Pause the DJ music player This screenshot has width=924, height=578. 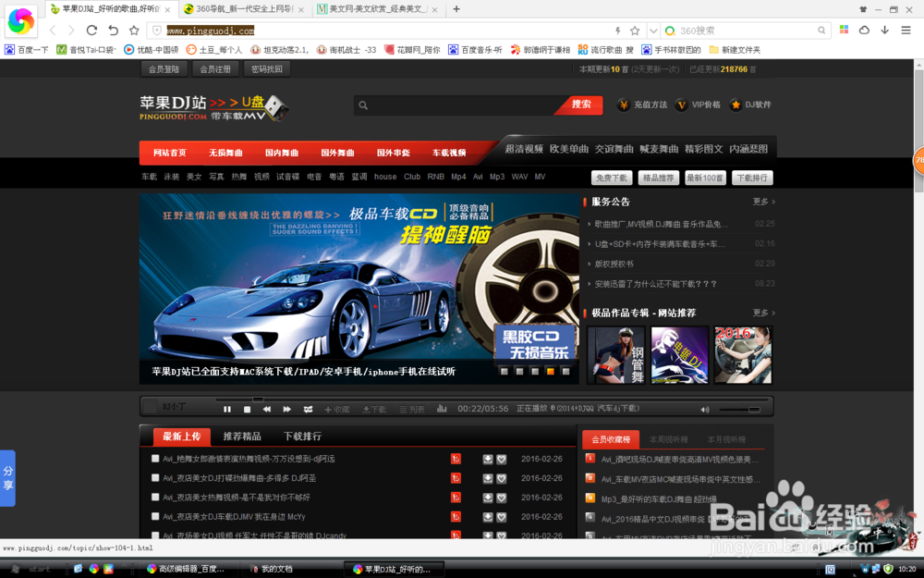click(x=227, y=409)
